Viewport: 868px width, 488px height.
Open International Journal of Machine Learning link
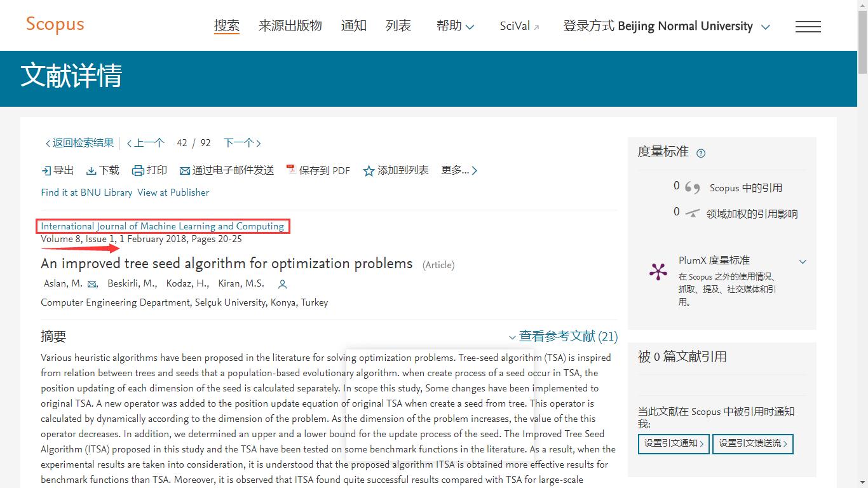point(163,226)
